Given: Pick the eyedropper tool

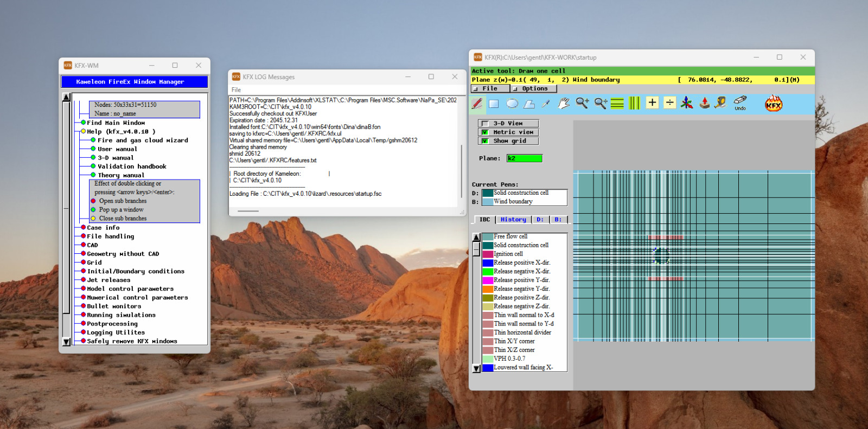Looking at the screenshot, I should tap(546, 103).
